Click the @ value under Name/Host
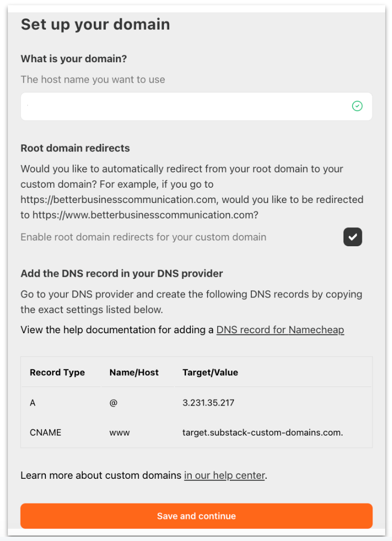 click(x=113, y=402)
